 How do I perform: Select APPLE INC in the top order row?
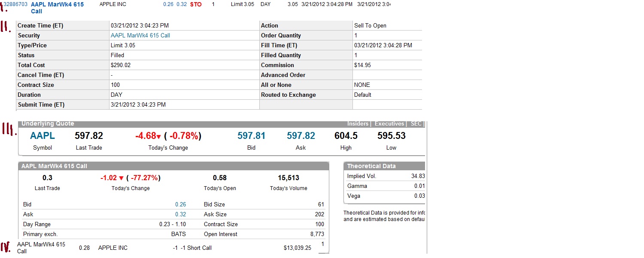(114, 4)
